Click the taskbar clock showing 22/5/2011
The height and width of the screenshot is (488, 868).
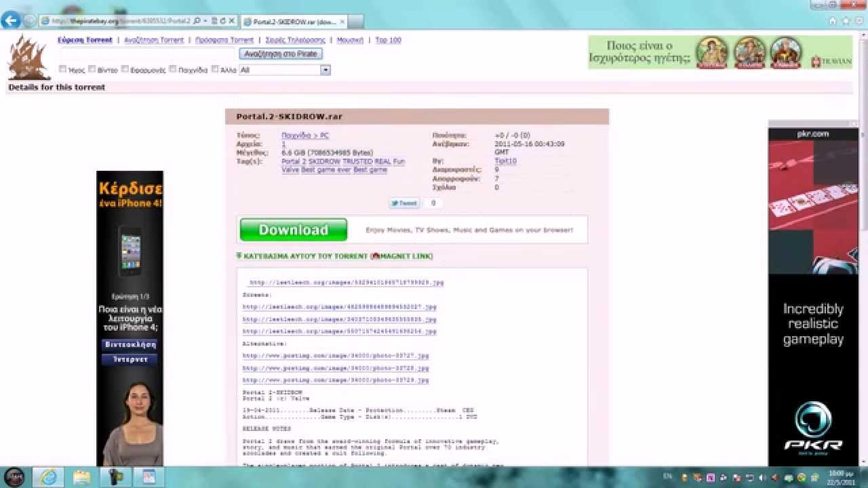click(x=840, y=477)
